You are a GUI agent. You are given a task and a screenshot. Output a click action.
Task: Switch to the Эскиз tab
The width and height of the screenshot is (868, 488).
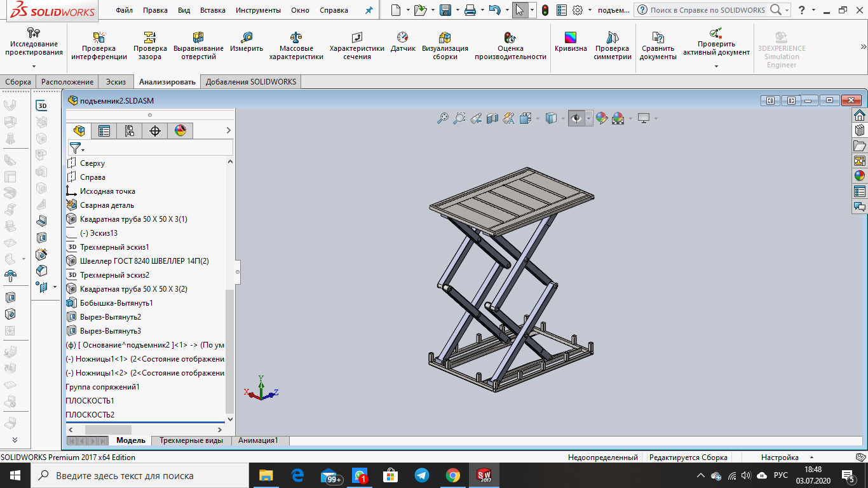116,81
